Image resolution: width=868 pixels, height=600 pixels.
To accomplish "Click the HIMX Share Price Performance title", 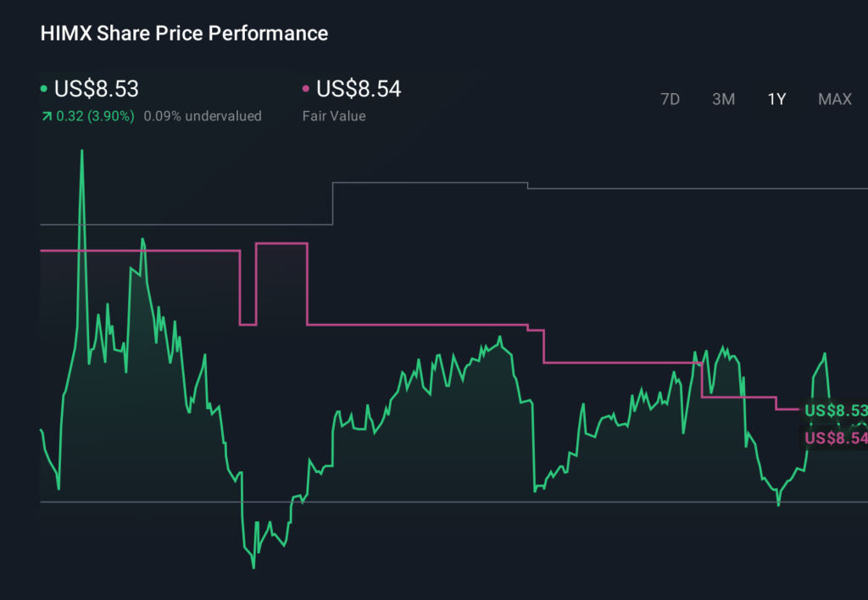I will [184, 34].
